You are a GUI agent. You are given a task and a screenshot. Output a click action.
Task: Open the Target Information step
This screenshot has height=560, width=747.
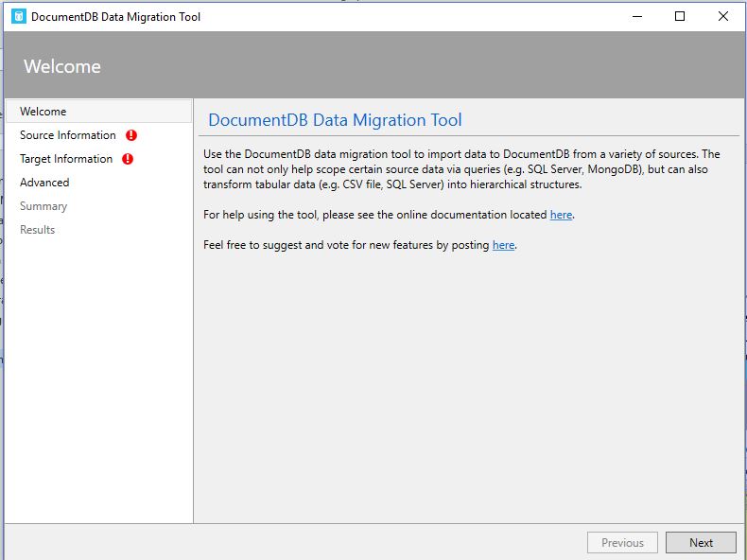pyautogui.click(x=66, y=159)
